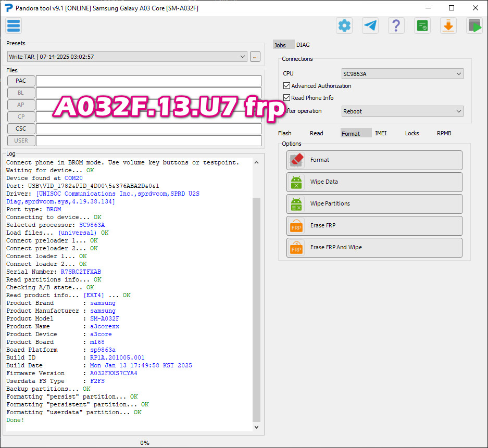Click Product Model SM-A032F in log
The height and width of the screenshot is (448, 488).
click(105, 318)
